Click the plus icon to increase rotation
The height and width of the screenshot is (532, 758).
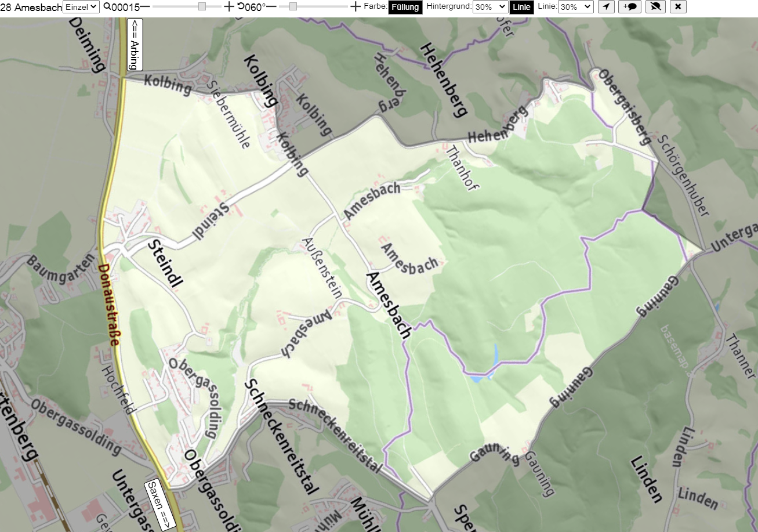click(x=356, y=6)
